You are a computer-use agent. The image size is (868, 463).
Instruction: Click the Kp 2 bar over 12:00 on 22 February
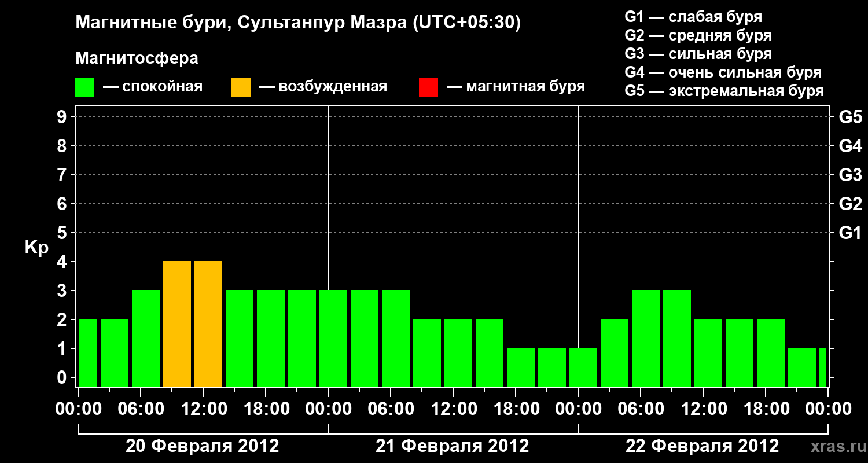pyautogui.click(x=708, y=353)
